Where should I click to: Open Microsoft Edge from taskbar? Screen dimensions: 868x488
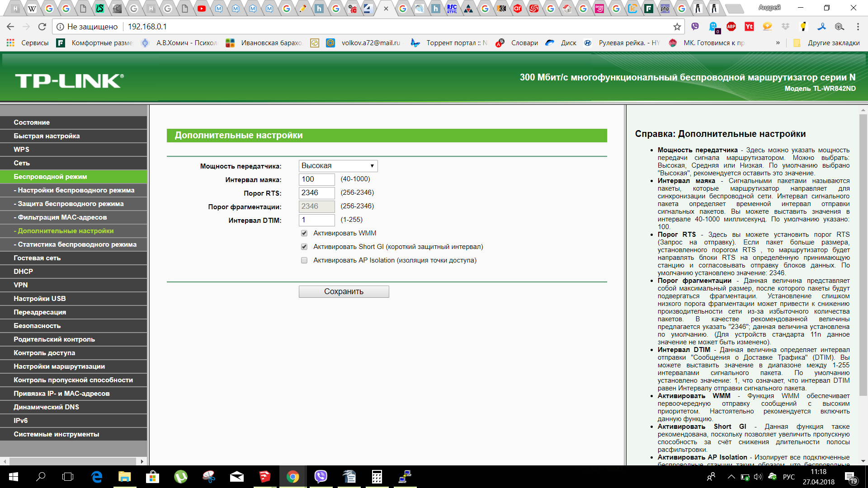[x=97, y=477]
